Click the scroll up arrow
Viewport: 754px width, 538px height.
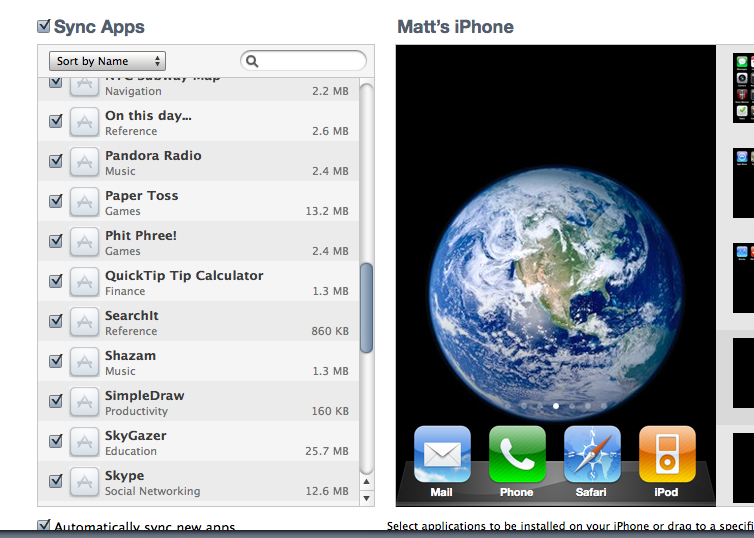(x=366, y=482)
